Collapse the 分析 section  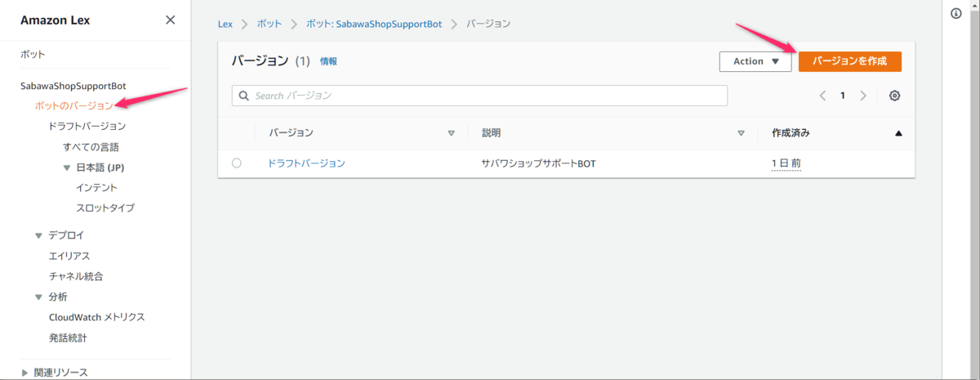tap(38, 297)
